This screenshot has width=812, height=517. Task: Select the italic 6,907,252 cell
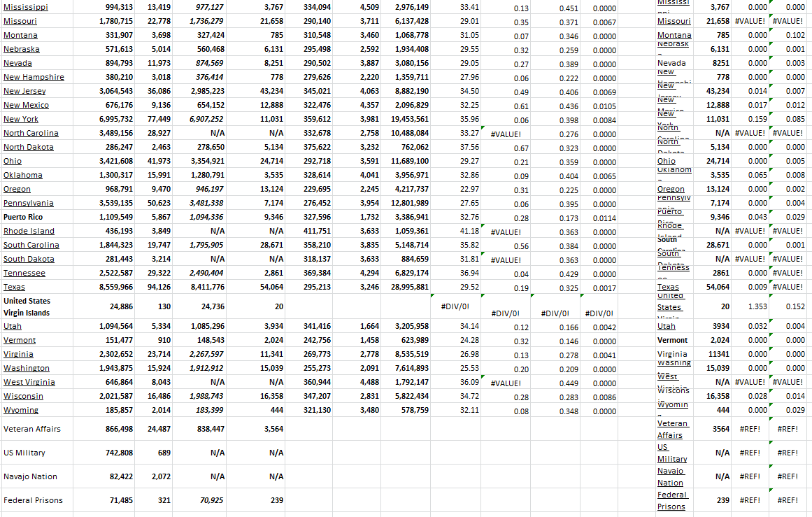pyautogui.click(x=204, y=119)
